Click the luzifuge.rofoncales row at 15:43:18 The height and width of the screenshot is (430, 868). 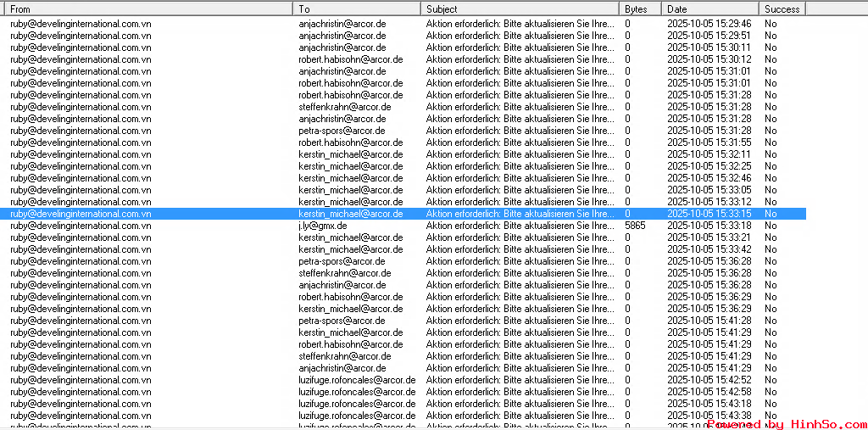(x=357, y=404)
